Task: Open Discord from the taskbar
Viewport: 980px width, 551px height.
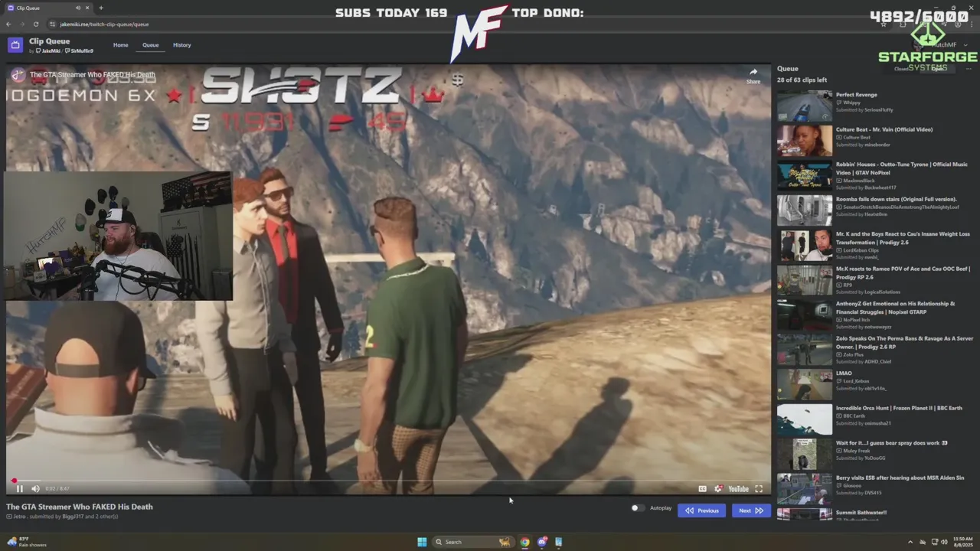Action: pos(542,542)
